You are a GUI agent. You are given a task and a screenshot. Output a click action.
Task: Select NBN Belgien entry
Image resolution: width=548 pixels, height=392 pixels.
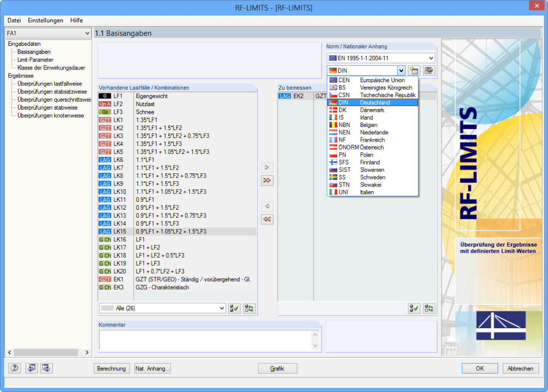point(373,125)
